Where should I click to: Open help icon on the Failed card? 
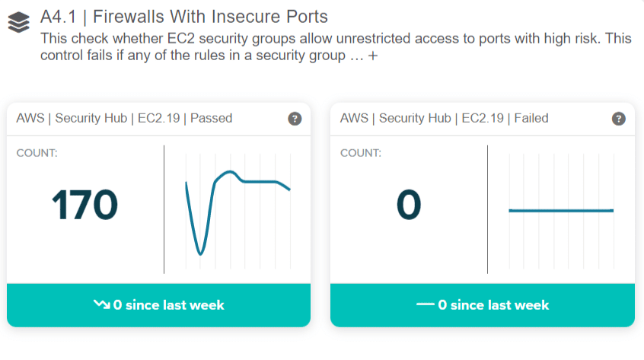point(618,119)
